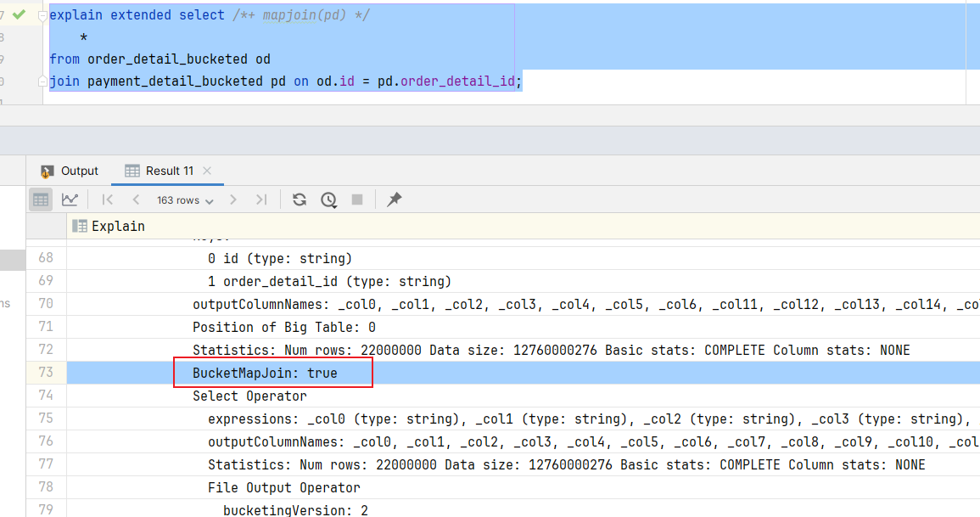Open auto-refresh clock icon
This screenshot has width=980, height=517.
coord(328,200)
